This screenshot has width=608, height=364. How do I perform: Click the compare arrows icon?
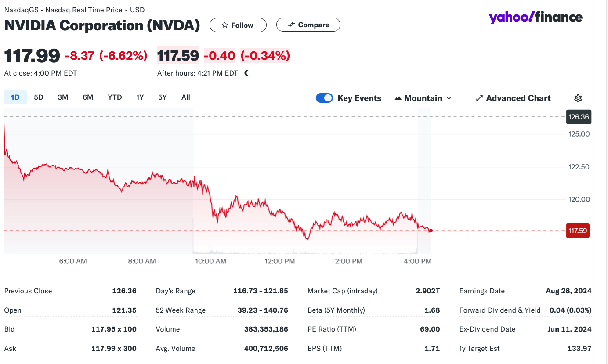[291, 25]
